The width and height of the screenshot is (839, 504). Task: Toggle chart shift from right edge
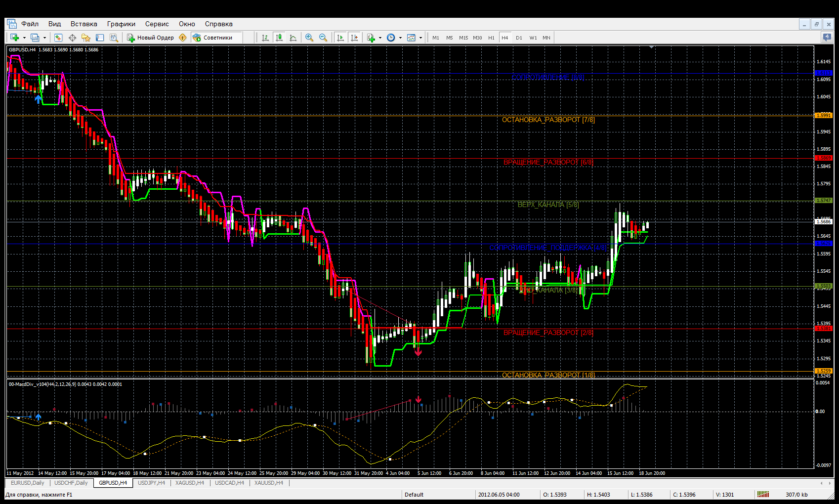pyautogui.click(x=354, y=38)
